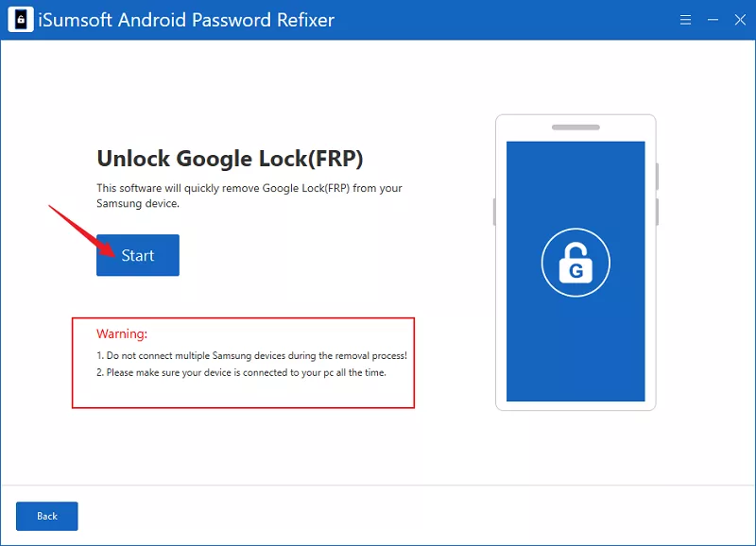Close the Android Password Refixer window
756x546 pixels.
click(x=740, y=20)
